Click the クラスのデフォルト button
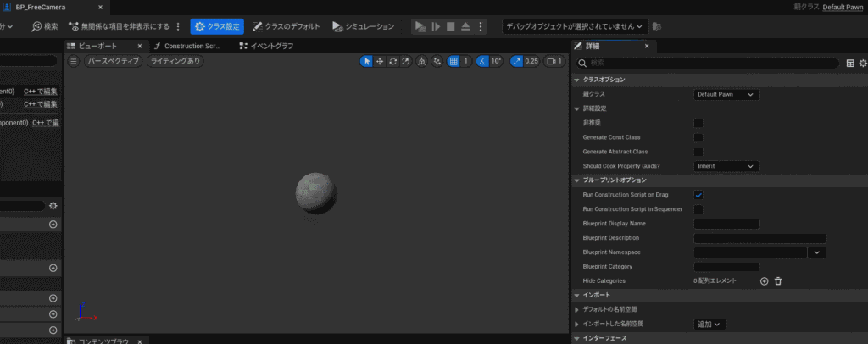The height and width of the screenshot is (344, 868). (x=287, y=26)
